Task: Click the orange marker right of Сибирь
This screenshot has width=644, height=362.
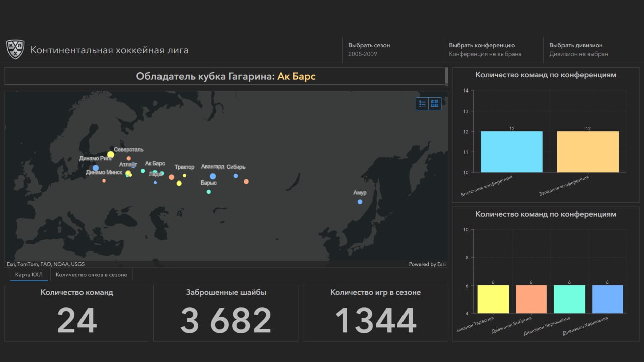Action: [x=246, y=182]
